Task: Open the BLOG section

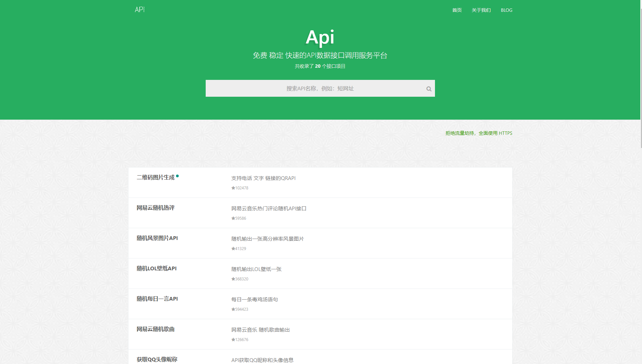Action: tap(506, 10)
